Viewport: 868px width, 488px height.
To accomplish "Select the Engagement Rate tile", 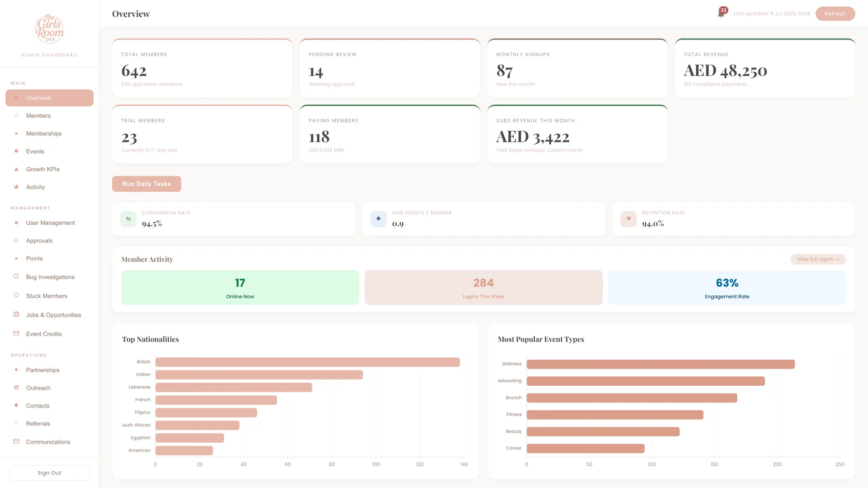I will pyautogui.click(x=727, y=288).
